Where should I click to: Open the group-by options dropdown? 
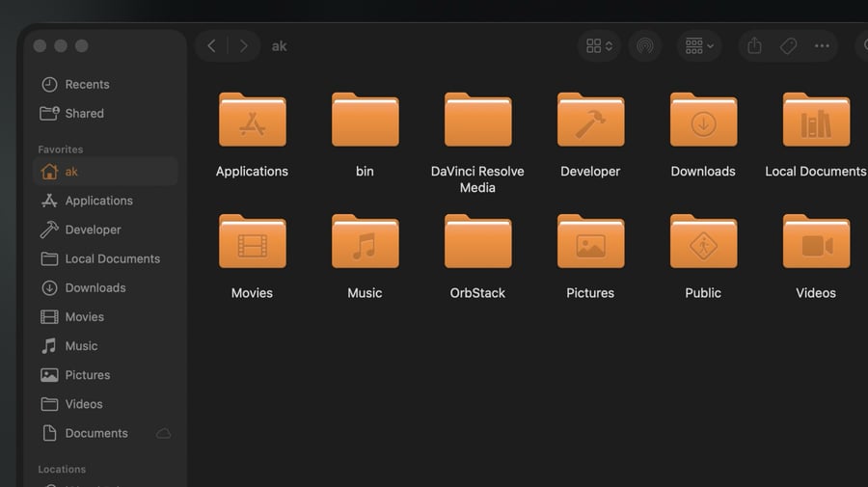[699, 46]
